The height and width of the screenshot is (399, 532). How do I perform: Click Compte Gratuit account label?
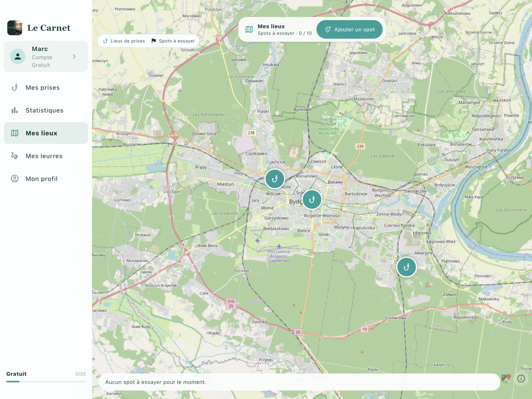[42, 61]
